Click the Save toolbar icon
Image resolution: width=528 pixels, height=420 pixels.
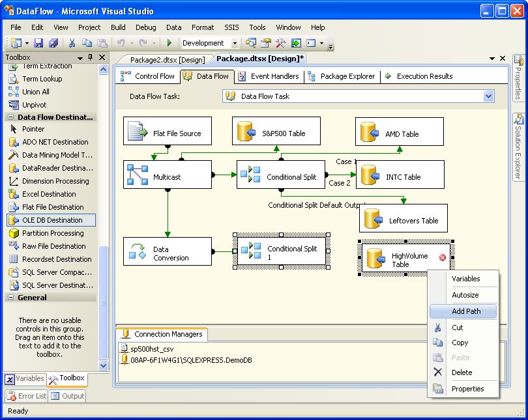click(38, 43)
